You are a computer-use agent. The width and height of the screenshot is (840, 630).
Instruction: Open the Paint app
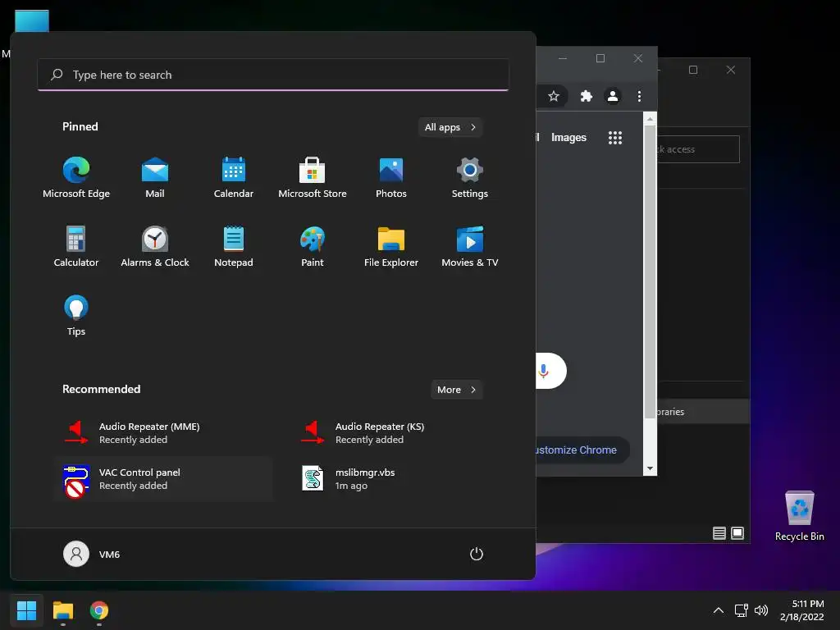[313, 246]
